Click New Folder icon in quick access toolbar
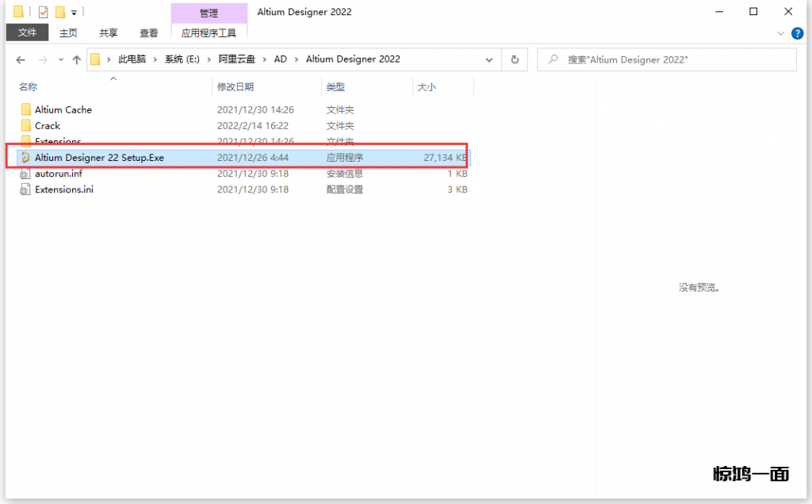This screenshot has width=812, height=504. pos(59,12)
